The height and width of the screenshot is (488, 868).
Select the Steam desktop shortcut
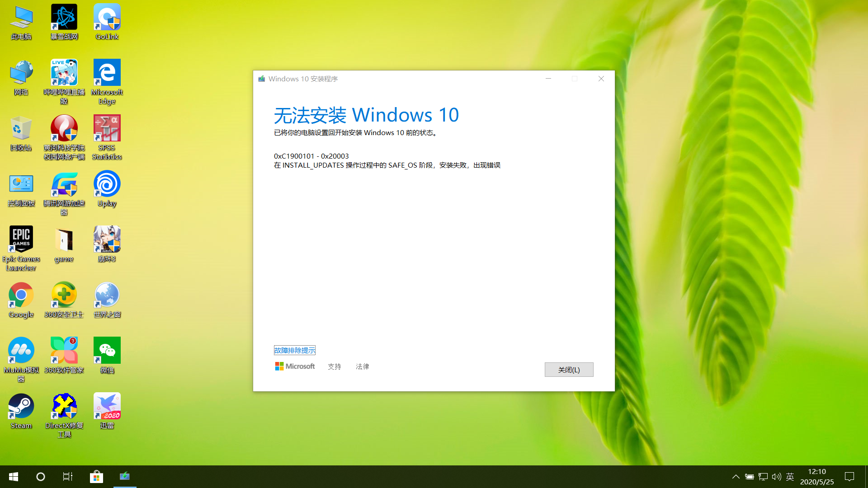[x=21, y=411]
